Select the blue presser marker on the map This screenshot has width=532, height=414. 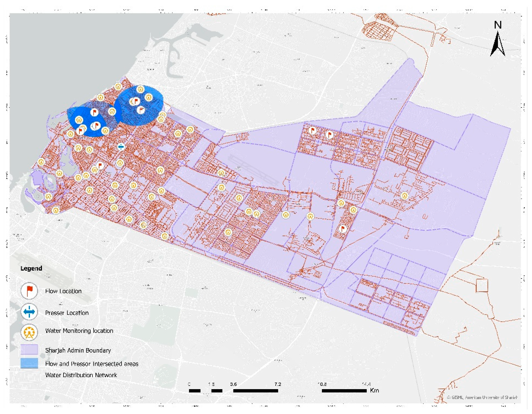(x=121, y=147)
